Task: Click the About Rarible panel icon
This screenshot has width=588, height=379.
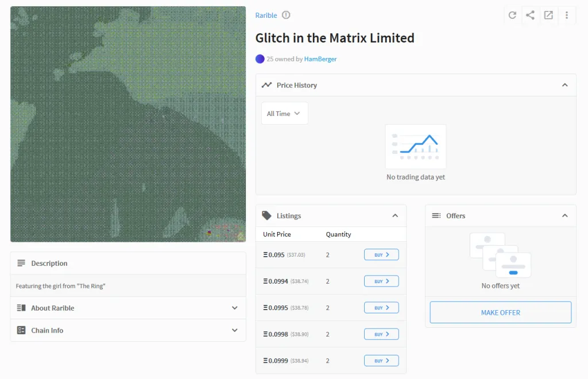Action: [x=21, y=308]
